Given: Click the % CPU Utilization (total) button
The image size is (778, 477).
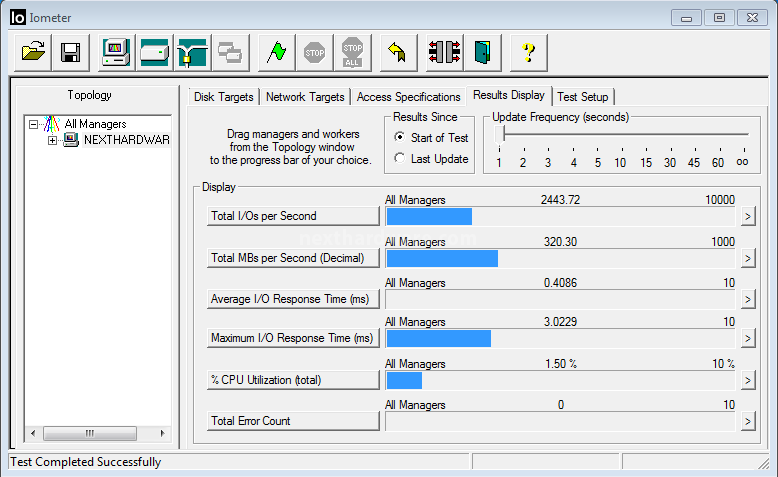Looking at the screenshot, I should pos(293,380).
